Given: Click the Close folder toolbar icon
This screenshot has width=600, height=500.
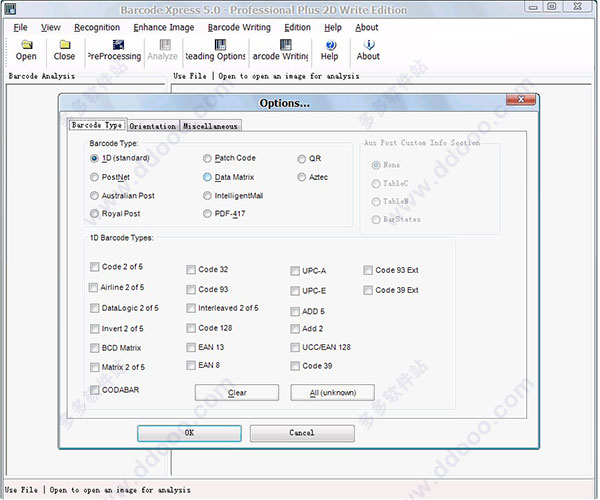Looking at the screenshot, I should (x=64, y=50).
